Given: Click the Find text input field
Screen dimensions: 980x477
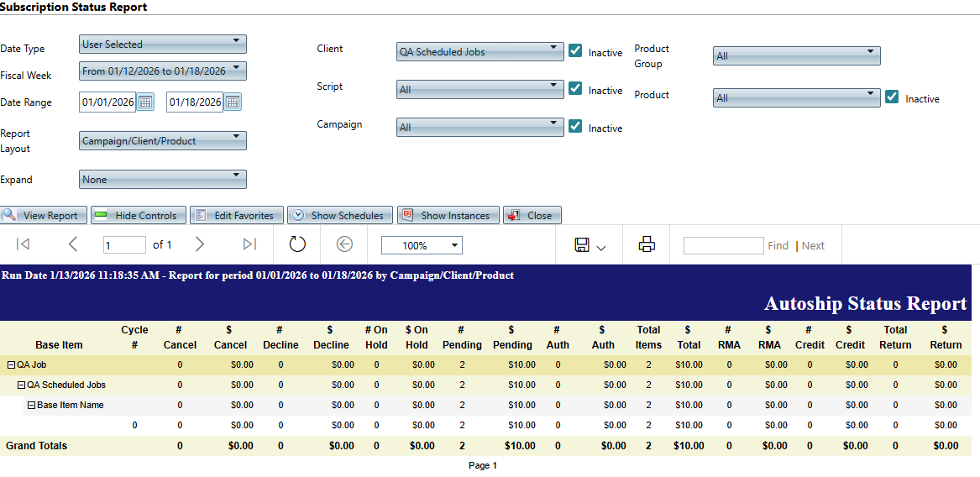Looking at the screenshot, I should (723, 245).
